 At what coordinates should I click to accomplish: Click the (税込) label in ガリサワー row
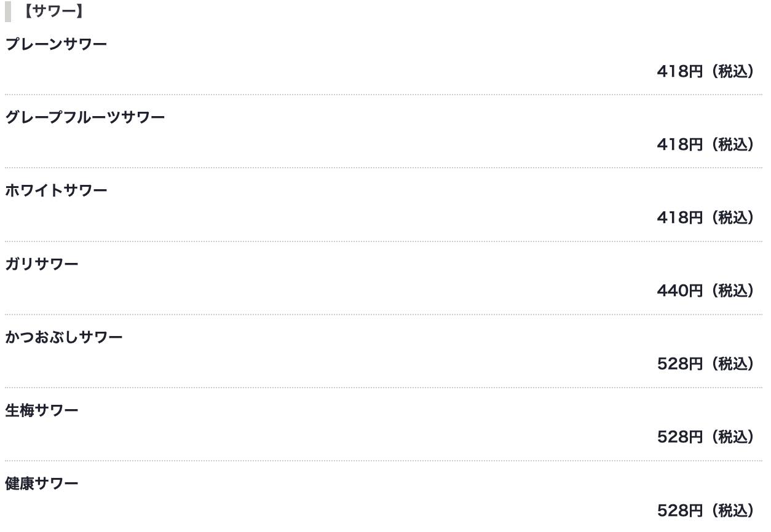733,291
